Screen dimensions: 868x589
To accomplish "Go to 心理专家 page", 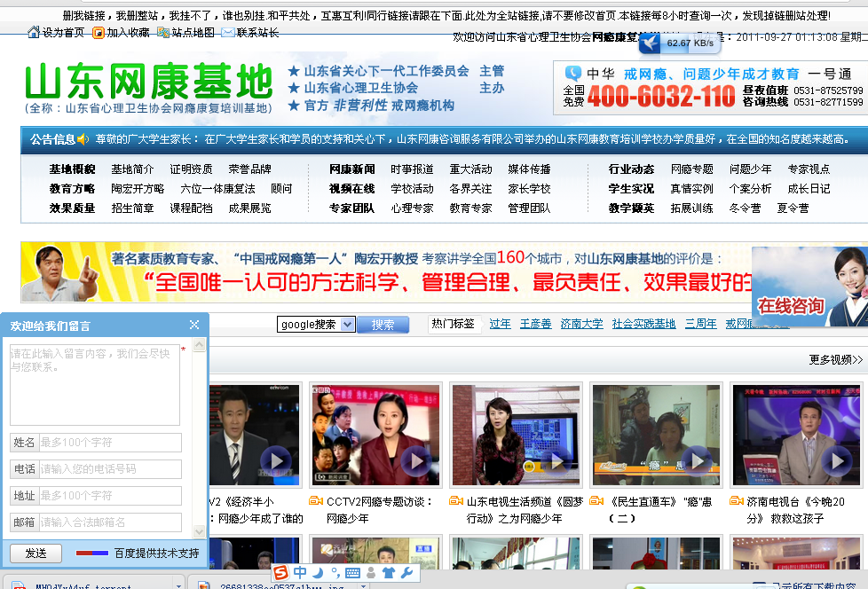I will pyautogui.click(x=412, y=208).
